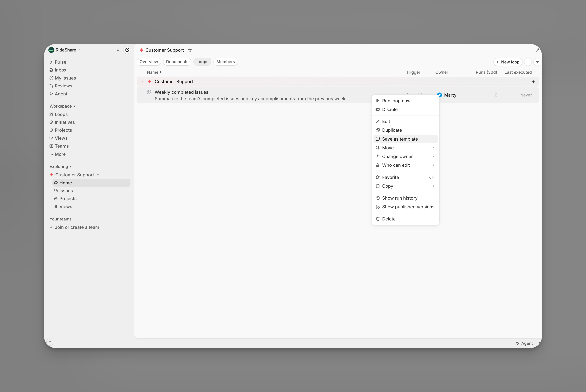Image resolution: width=586 pixels, height=392 pixels.
Task: Open the filter icon next to New loop
Action: [x=528, y=62]
